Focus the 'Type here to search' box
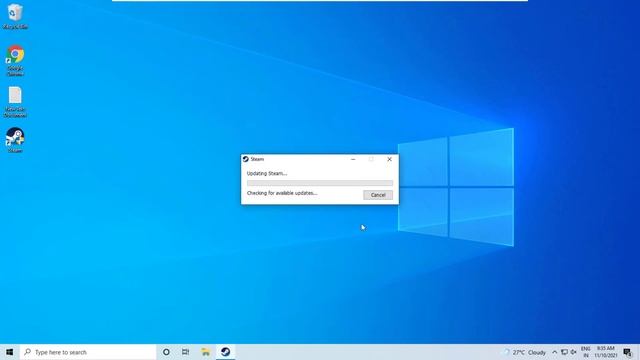Screen dimensions: 640x360 [x=88, y=352]
